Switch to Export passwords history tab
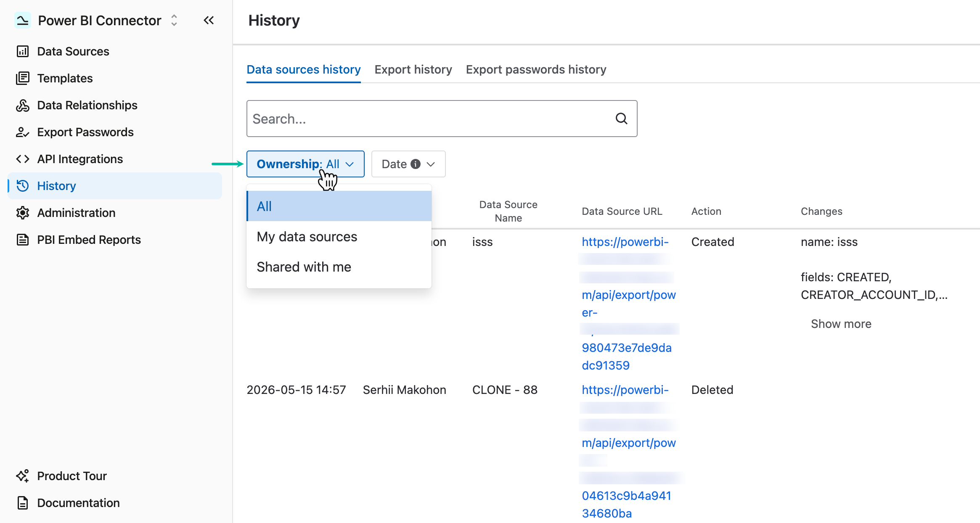 (x=536, y=69)
